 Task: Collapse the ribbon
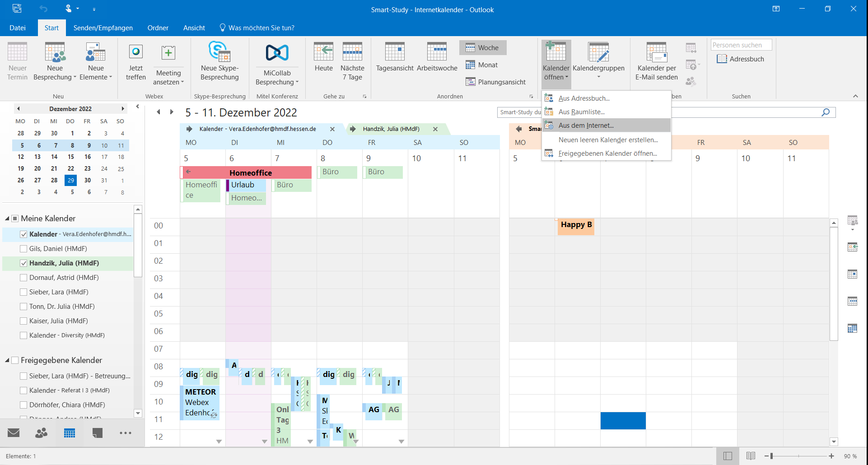click(x=855, y=96)
